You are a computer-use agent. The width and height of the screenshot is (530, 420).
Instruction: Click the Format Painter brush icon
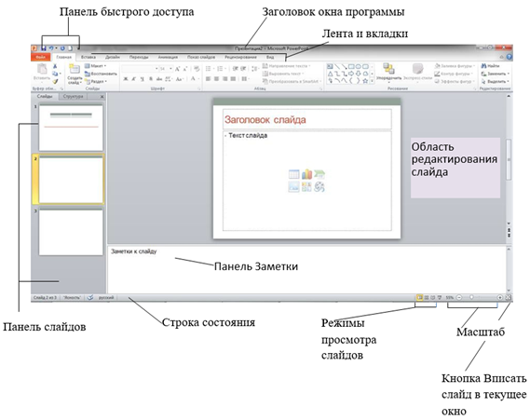tap(55, 81)
